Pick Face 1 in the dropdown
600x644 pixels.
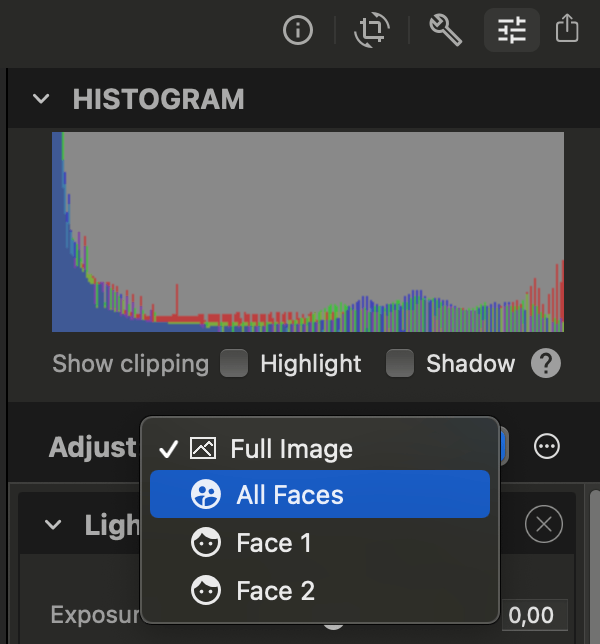click(x=320, y=543)
